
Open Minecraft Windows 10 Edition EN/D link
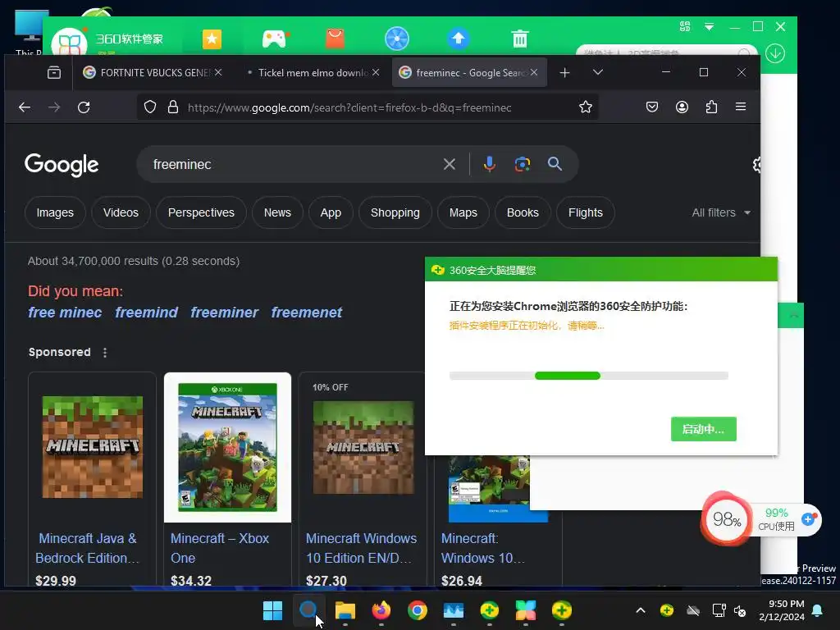(x=361, y=548)
